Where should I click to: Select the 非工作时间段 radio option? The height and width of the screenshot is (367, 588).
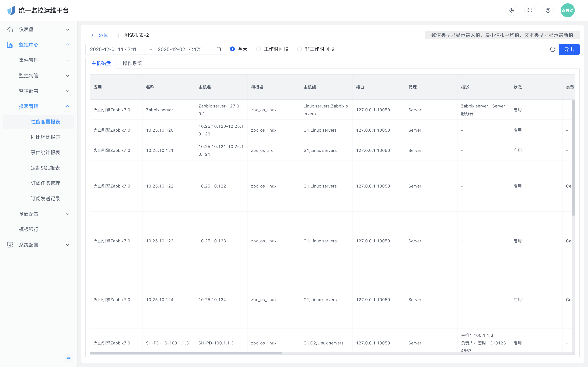coord(300,49)
